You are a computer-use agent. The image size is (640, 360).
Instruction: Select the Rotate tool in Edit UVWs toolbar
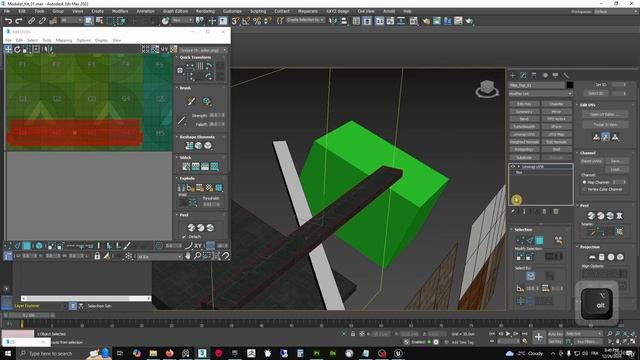(17, 49)
